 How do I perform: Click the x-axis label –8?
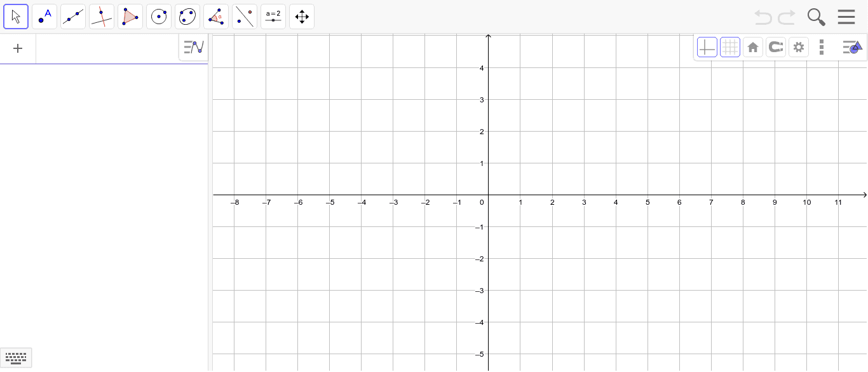(x=234, y=202)
